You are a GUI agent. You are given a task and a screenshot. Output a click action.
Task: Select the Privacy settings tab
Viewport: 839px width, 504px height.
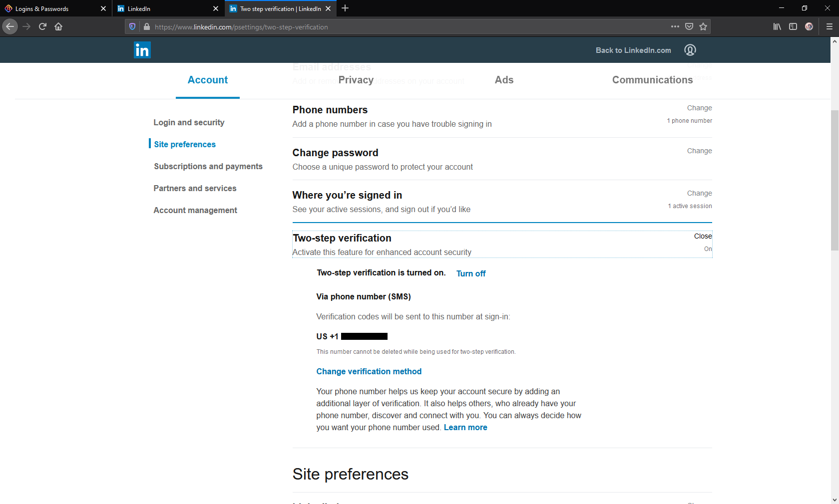coord(356,80)
